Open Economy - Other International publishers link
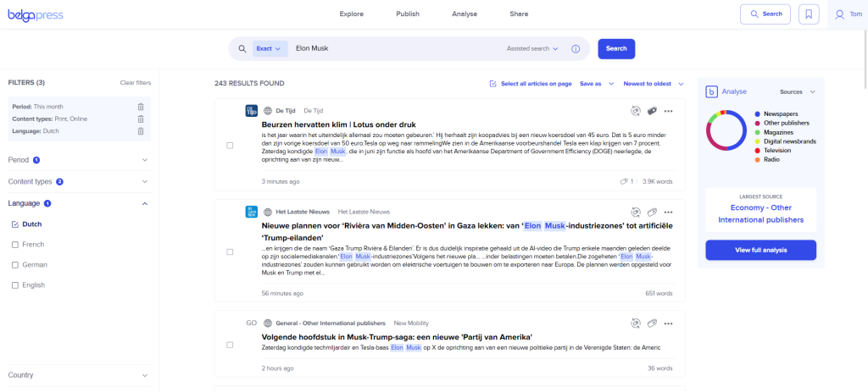 [760, 214]
